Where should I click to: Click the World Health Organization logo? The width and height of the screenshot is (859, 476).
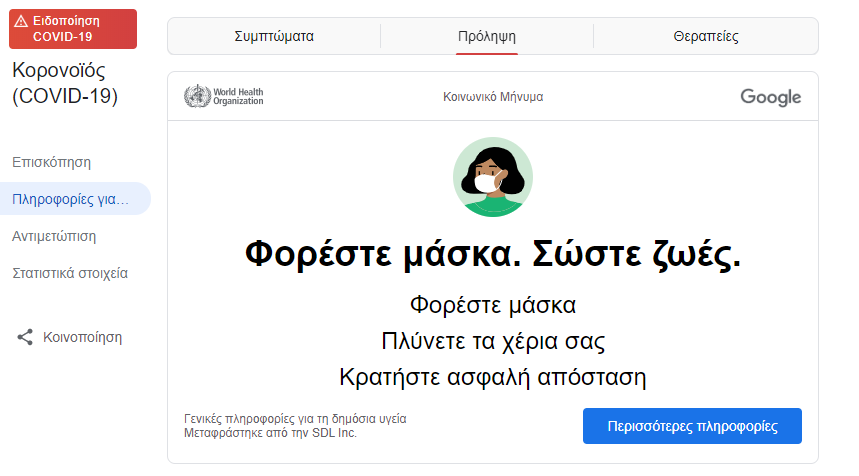coord(224,96)
